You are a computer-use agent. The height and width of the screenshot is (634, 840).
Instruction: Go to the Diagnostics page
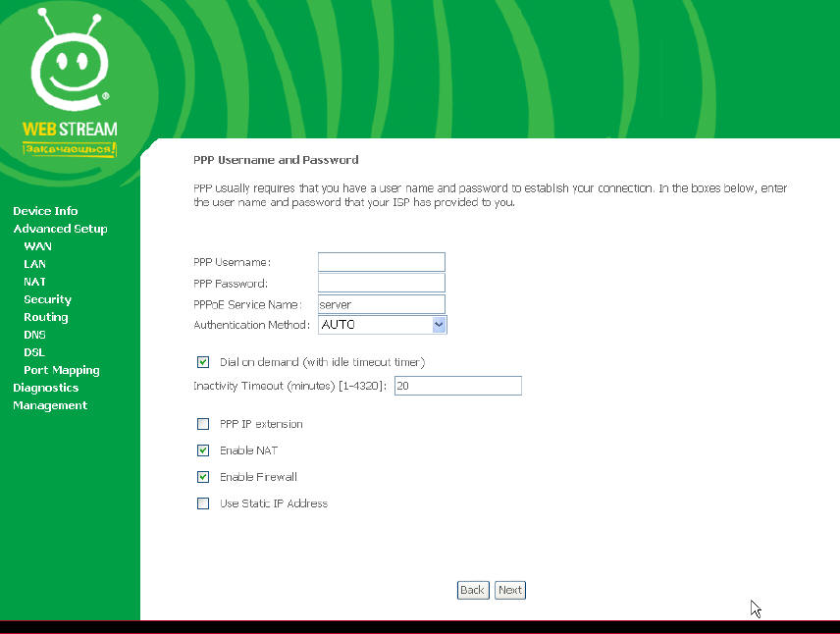[x=45, y=388]
